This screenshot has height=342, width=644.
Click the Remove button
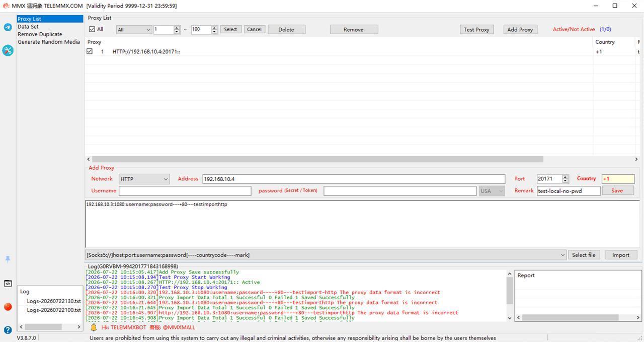[354, 30]
